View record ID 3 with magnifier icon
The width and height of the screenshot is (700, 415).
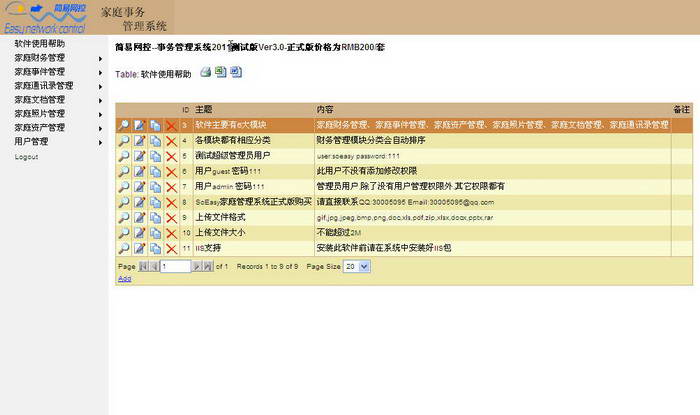click(124, 125)
